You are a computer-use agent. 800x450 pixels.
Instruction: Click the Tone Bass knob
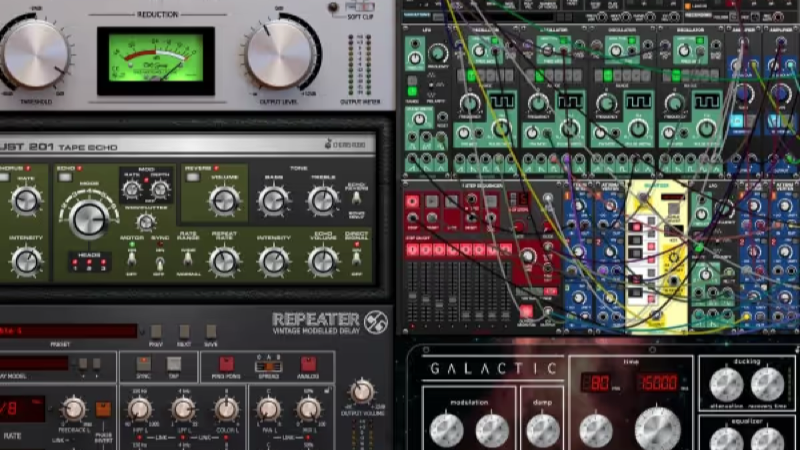pyautogui.click(x=273, y=201)
